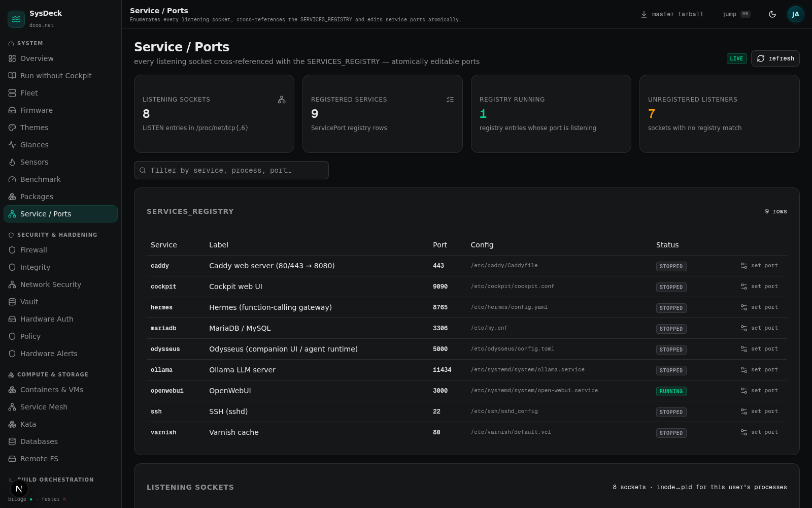Screen dimensions: 812x508
Task: Click the Hardware Auth drive icon
Action: click(x=12, y=319)
